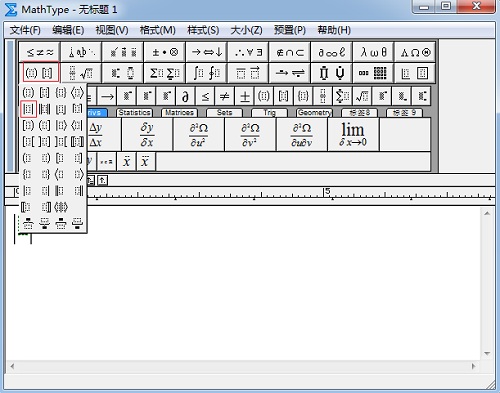This screenshot has height=393, width=500.
Task: Open the 样式(S) menu
Action: pos(203,30)
